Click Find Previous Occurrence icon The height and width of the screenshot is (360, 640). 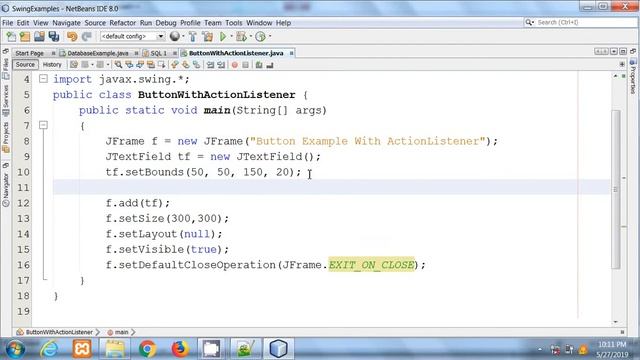pos(129,64)
